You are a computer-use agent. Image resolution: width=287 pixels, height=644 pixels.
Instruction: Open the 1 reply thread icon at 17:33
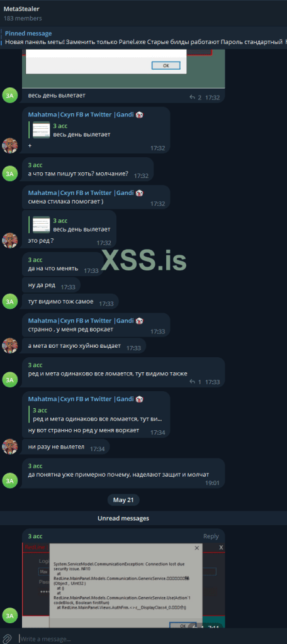(x=195, y=382)
